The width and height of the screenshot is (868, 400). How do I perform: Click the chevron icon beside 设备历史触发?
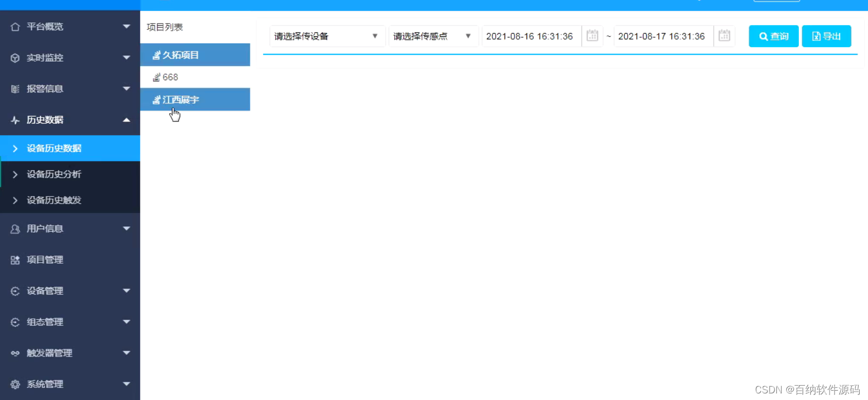[x=15, y=200]
